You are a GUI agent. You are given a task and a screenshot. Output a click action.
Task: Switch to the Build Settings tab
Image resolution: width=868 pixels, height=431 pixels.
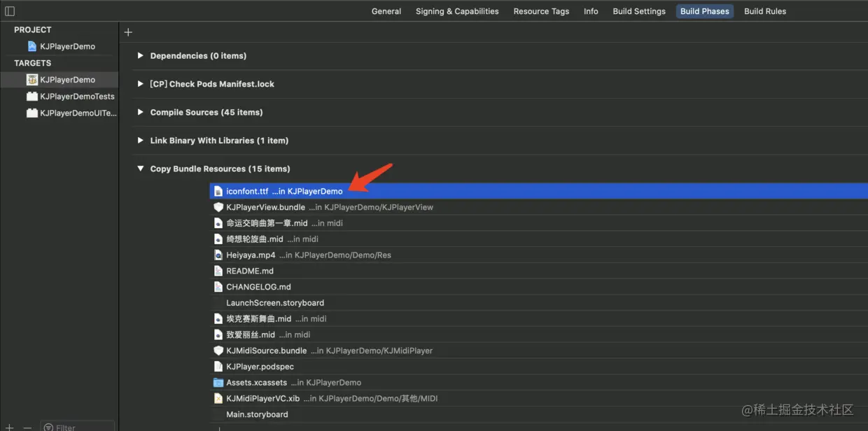coord(639,11)
